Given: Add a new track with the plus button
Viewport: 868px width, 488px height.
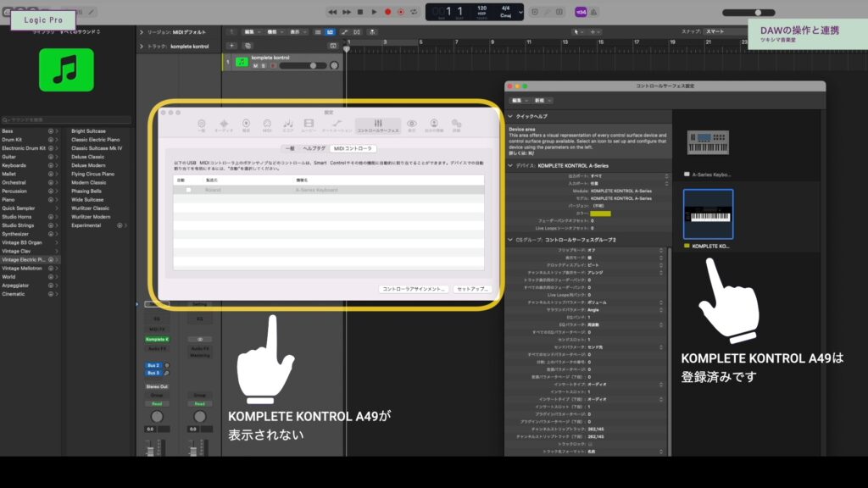Looking at the screenshot, I should click(231, 46).
